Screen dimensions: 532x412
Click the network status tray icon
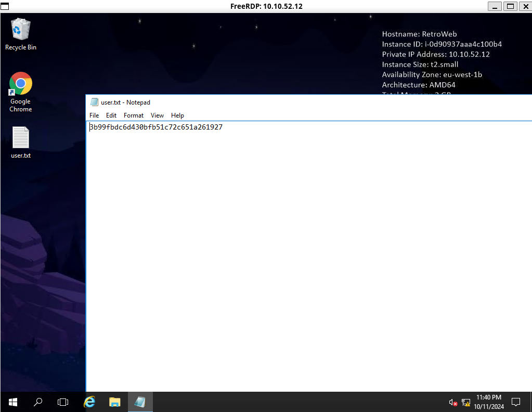point(466,403)
